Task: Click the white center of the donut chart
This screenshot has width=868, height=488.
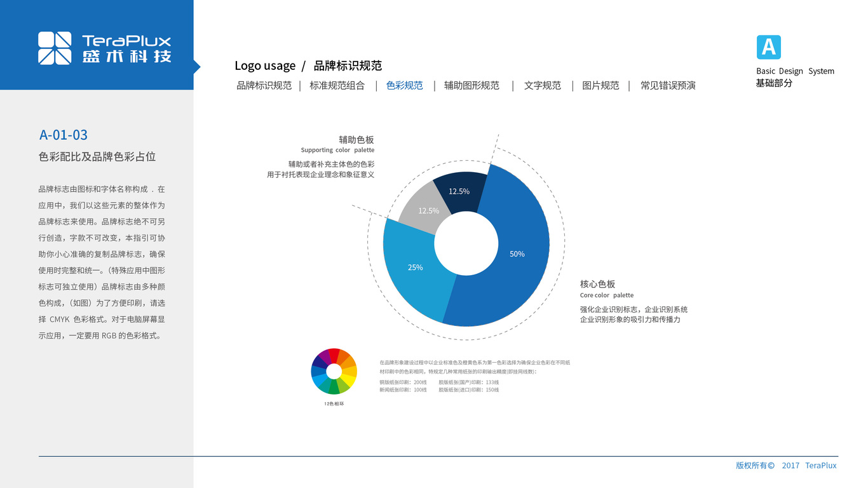Action: tap(466, 245)
